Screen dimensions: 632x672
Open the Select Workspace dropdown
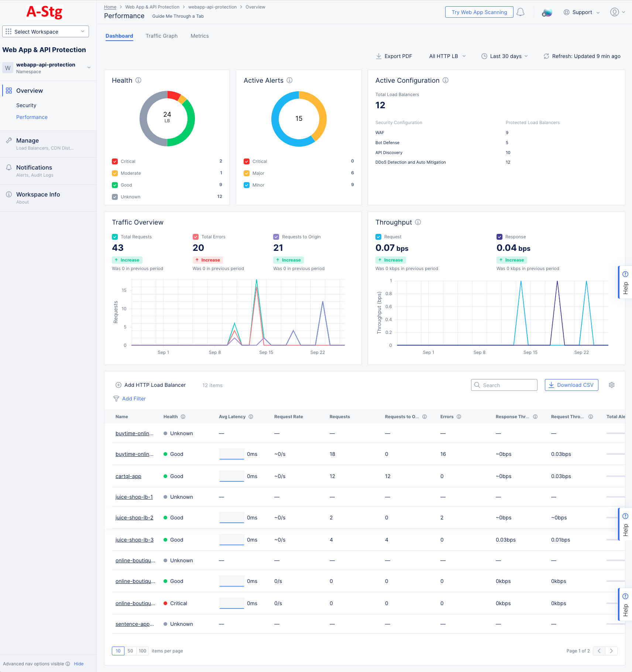coord(45,31)
